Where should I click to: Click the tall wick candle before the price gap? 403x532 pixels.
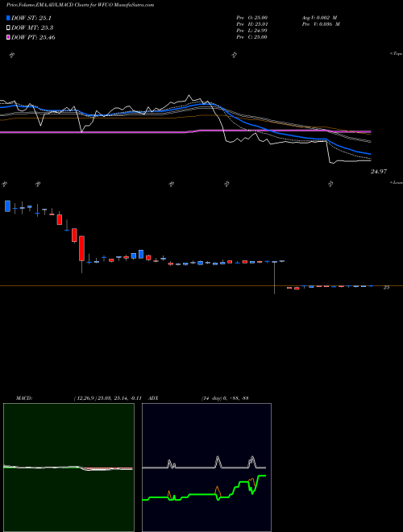274,277
